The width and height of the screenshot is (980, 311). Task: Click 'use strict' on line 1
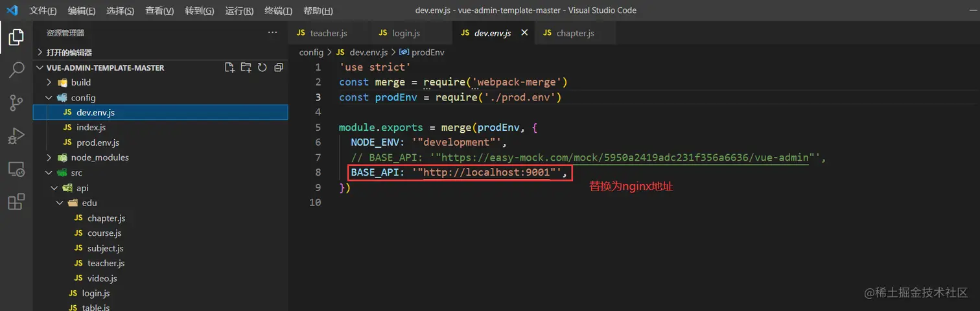click(x=375, y=67)
